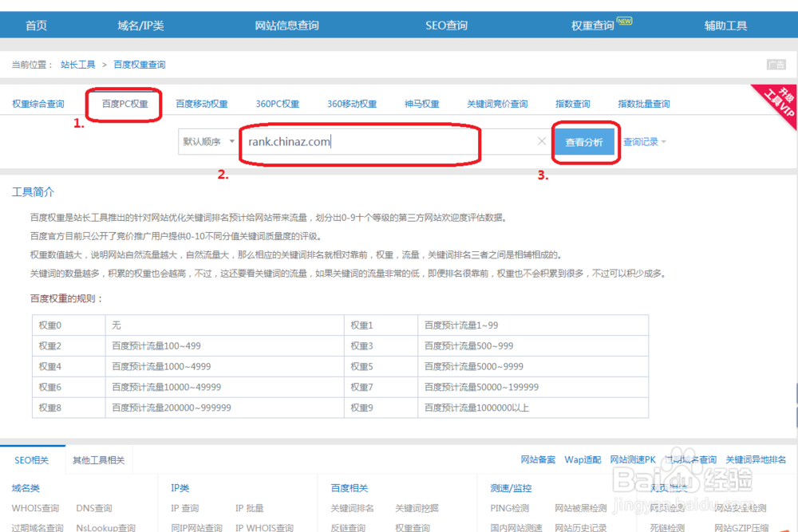
Task: Open the 网站GZIP压缩 link
Action: point(741,527)
